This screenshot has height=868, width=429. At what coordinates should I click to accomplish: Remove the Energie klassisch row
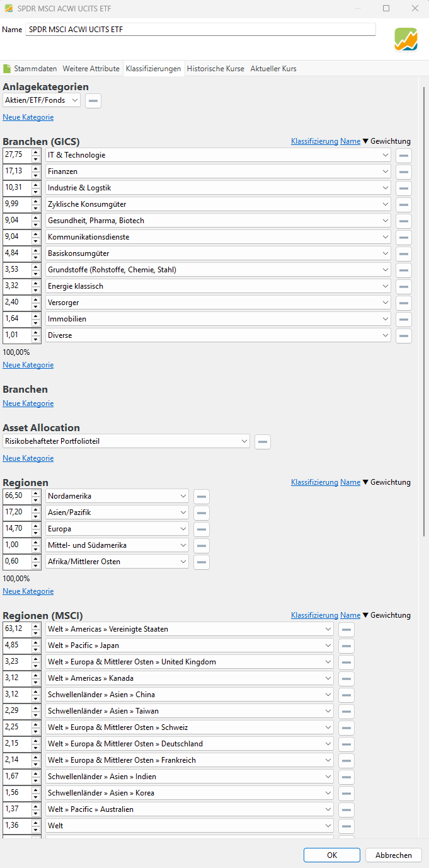pyautogui.click(x=404, y=286)
